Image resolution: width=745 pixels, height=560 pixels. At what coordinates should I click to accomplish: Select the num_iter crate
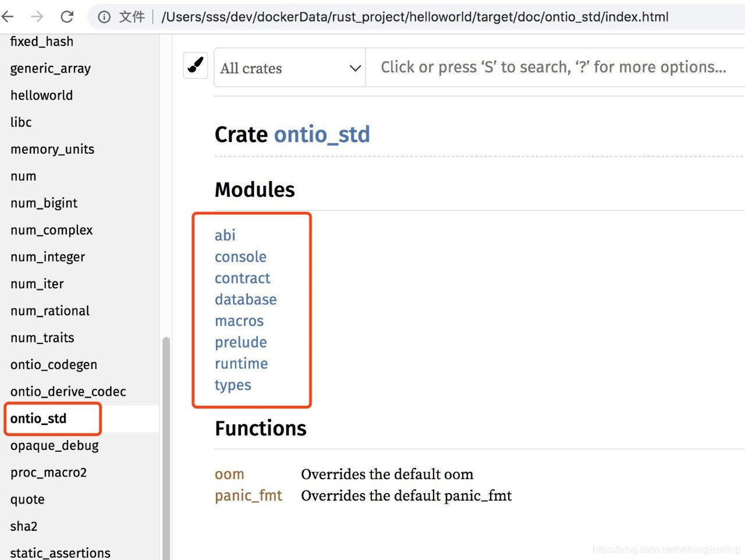click(37, 283)
